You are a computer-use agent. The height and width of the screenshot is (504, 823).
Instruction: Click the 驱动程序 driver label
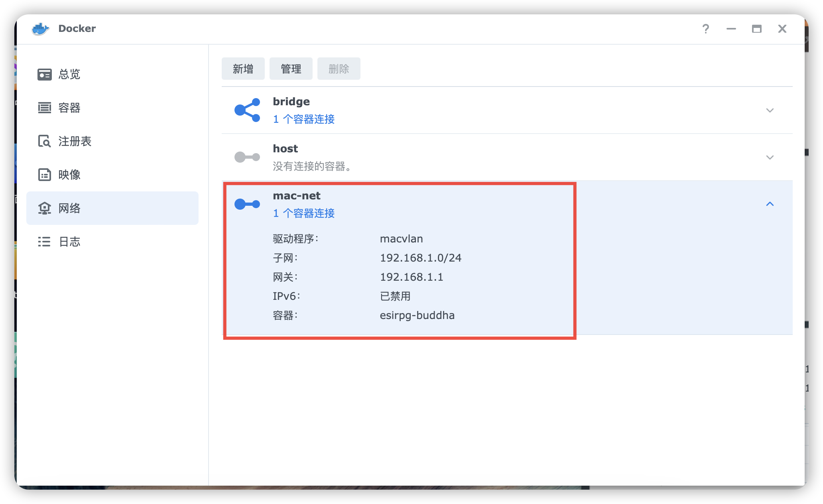(295, 239)
